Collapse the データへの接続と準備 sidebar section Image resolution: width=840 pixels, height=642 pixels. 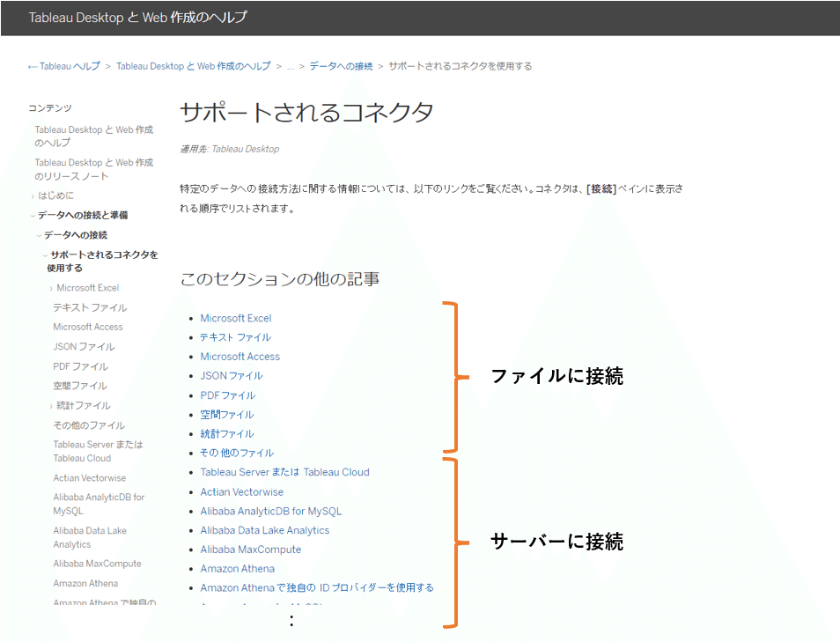[x=33, y=216]
